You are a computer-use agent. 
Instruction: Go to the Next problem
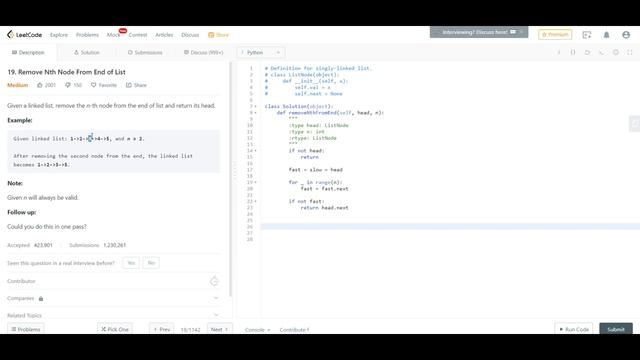(x=220, y=329)
